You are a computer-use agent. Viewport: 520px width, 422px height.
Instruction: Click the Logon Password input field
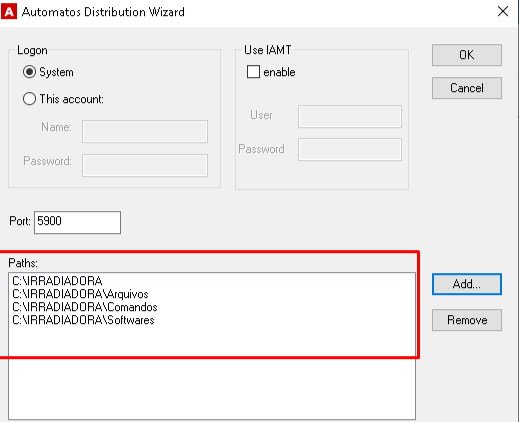tap(145, 165)
